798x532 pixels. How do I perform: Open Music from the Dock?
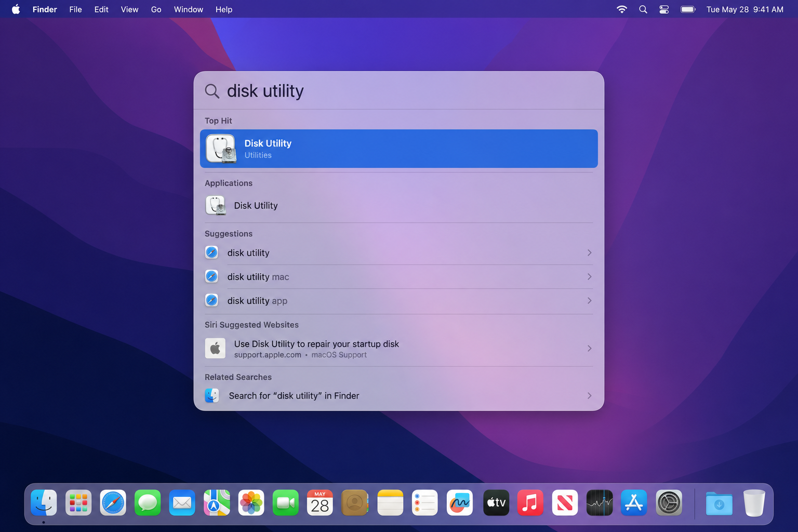coord(530,503)
